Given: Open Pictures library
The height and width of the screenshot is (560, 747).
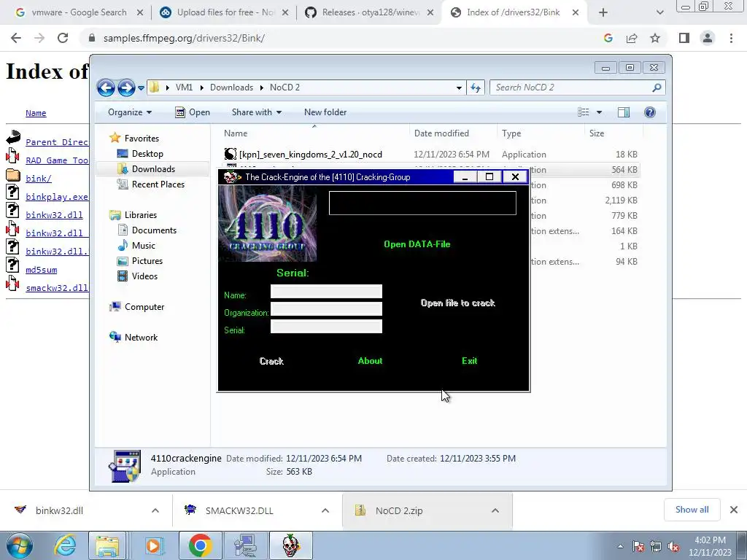Looking at the screenshot, I should 147,261.
